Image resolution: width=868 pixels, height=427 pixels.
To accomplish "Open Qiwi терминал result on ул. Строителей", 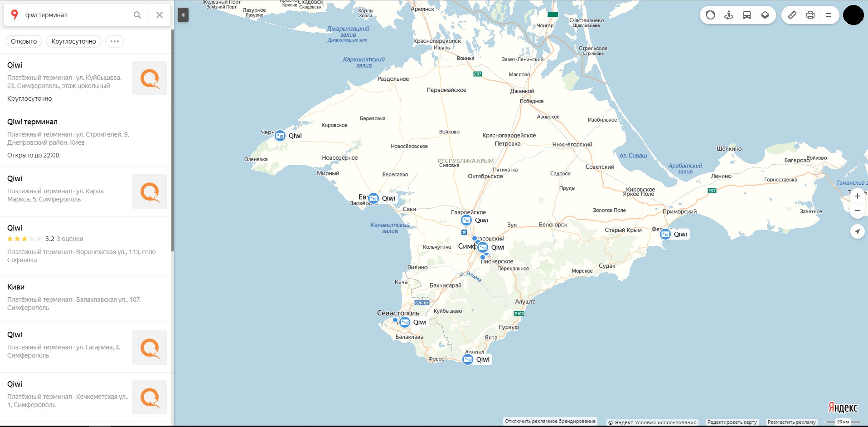I will (86, 138).
